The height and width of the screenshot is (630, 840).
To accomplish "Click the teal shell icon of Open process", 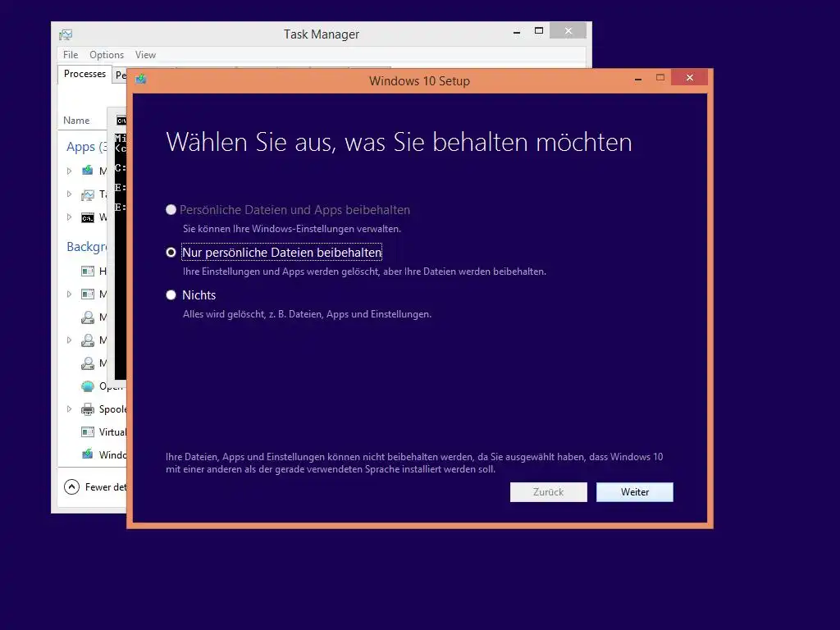I will coord(87,386).
